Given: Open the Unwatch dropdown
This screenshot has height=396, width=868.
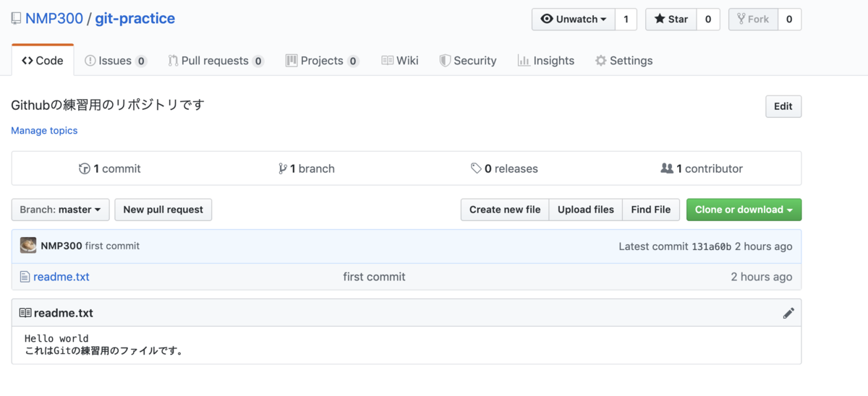Looking at the screenshot, I should (574, 20).
